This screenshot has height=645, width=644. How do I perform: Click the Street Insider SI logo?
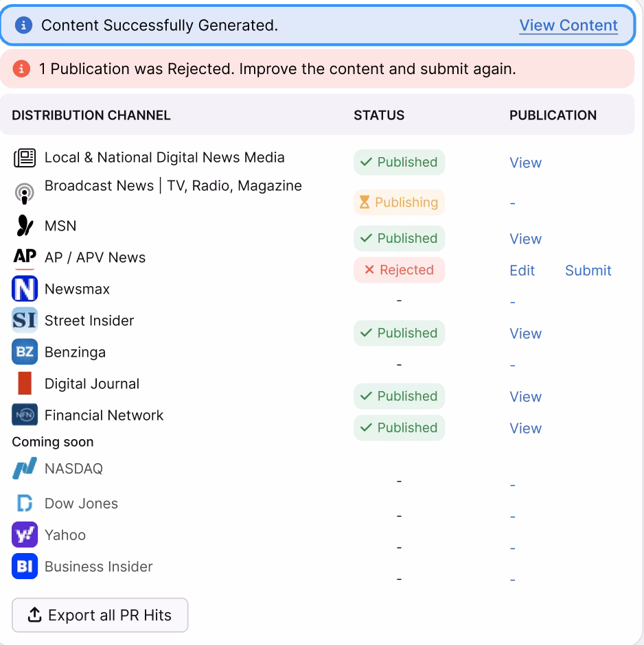point(25,320)
